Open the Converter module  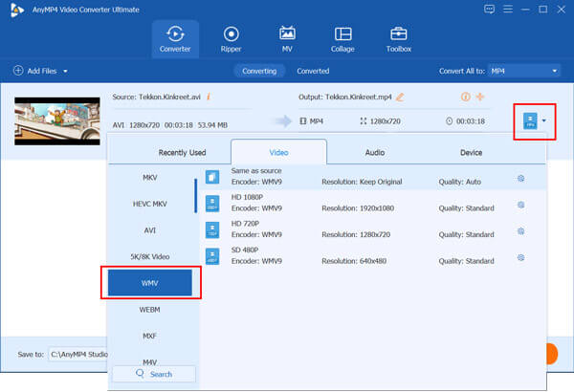click(x=175, y=39)
